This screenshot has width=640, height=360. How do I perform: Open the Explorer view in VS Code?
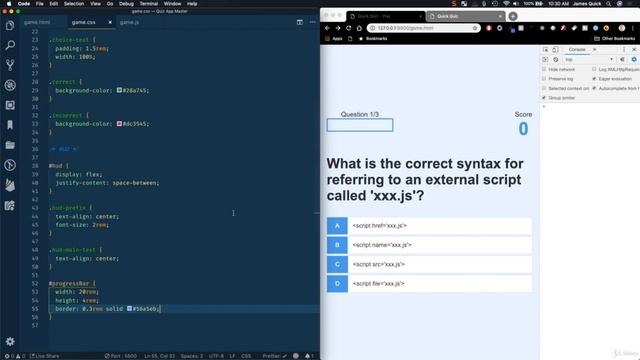pos(10,25)
